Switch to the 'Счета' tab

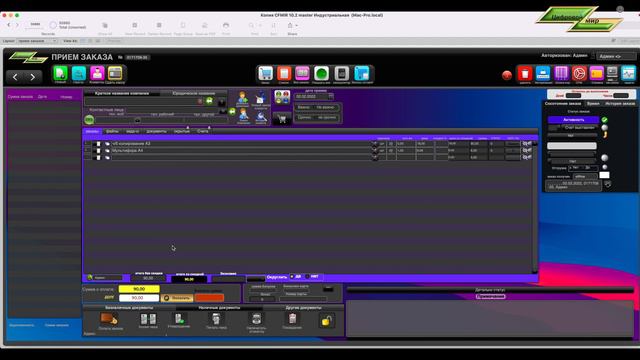tap(202, 131)
